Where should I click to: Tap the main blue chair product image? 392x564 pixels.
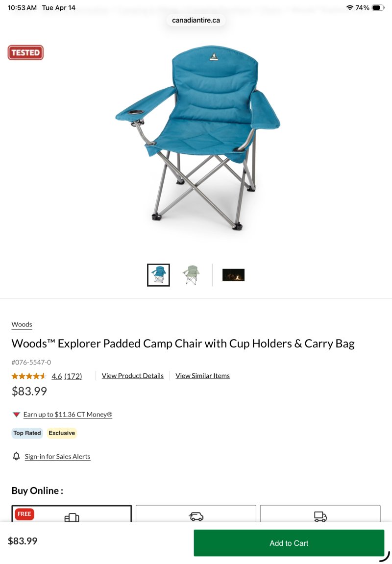pos(197,137)
